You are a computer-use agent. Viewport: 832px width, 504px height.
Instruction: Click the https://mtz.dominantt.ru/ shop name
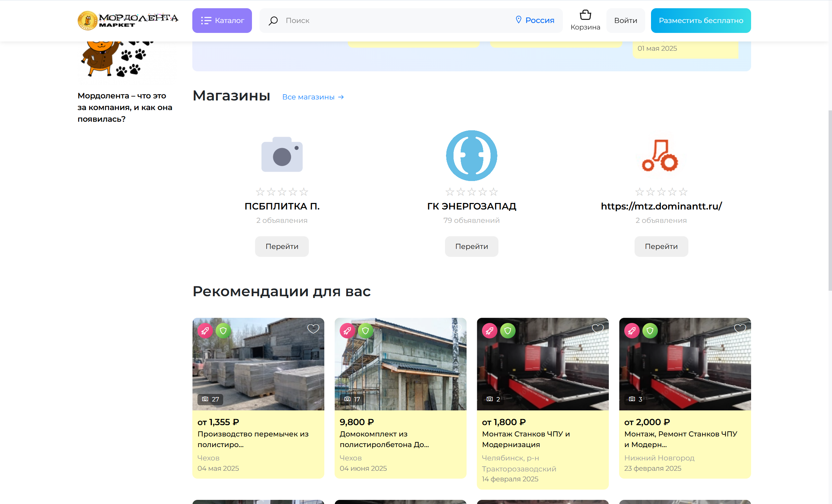click(x=661, y=206)
